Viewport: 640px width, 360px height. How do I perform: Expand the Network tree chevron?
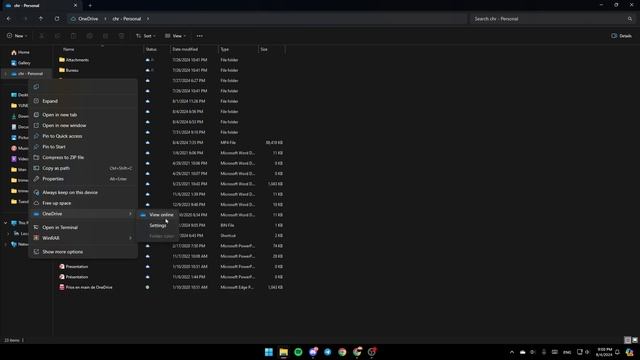pyautogui.click(x=6, y=244)
